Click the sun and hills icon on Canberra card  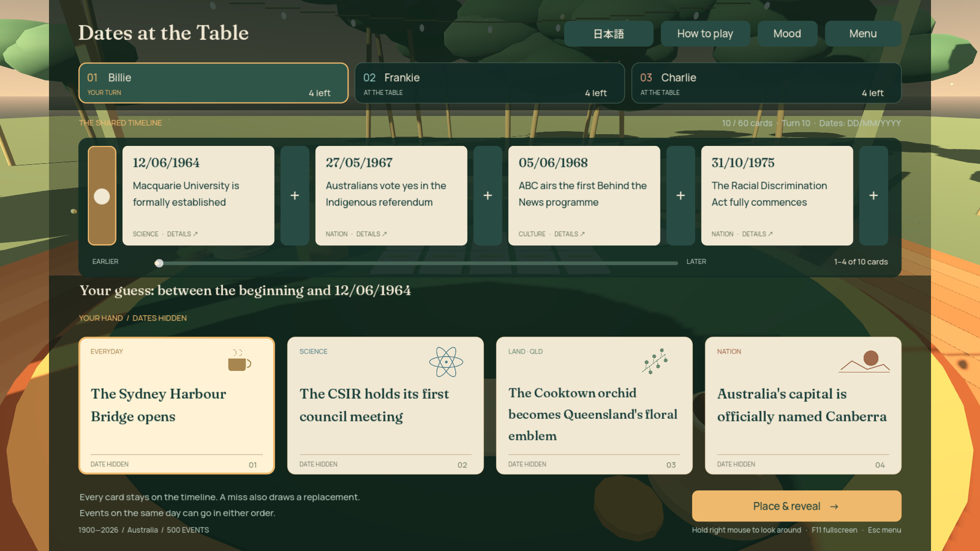tap(865, 361)
